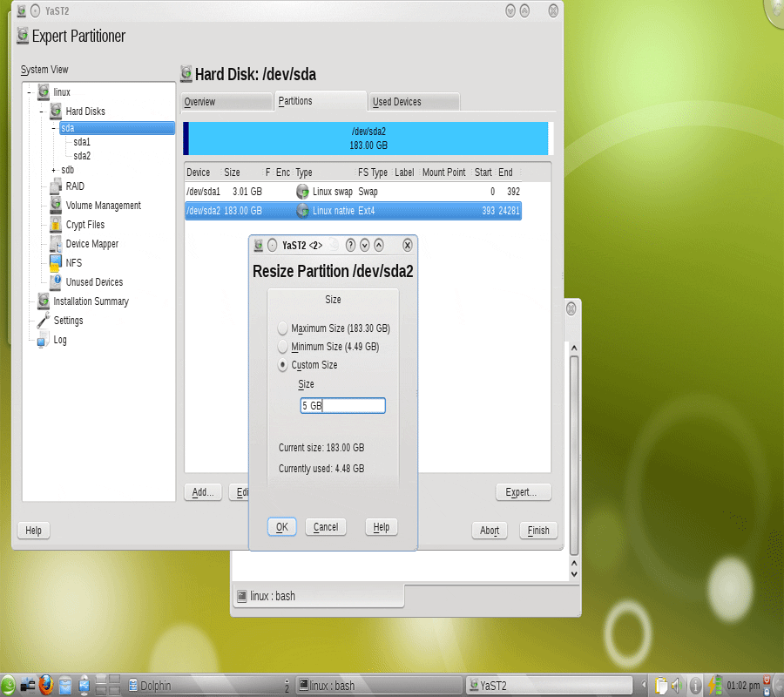784x697 pixels.
Task: Launch Firefox from the taskbar
Action: click(x=46, y=685)
